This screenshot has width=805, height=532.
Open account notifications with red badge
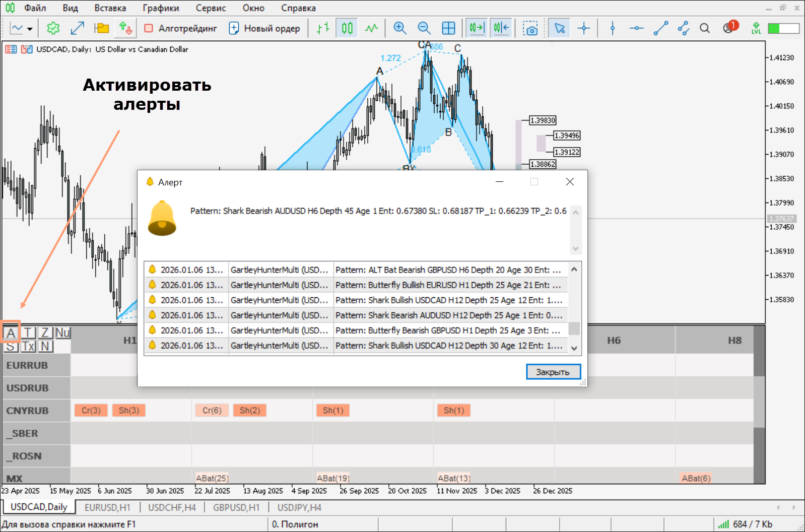[730, 27]
